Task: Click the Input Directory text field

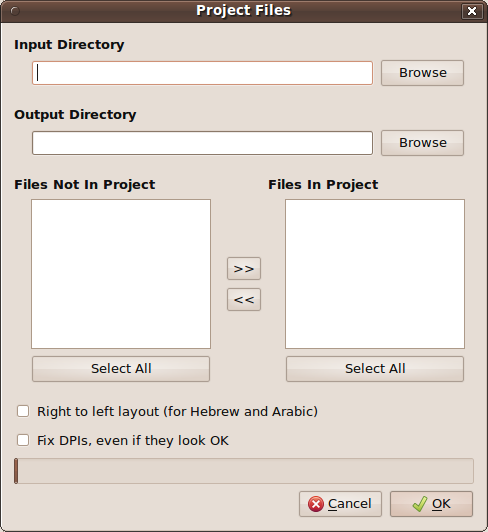Action: pyautogui.click(x=202, y=73)
